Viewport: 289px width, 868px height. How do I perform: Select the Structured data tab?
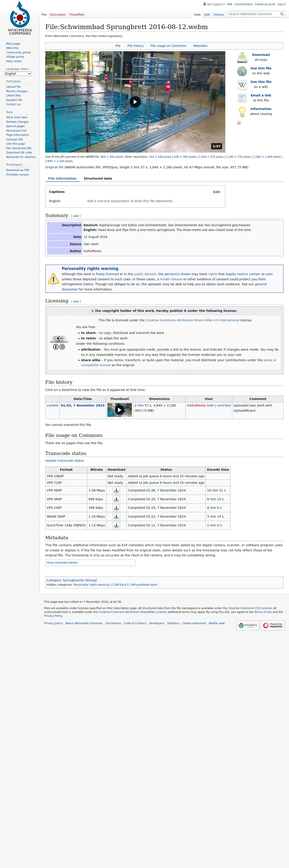coord(98,179)
